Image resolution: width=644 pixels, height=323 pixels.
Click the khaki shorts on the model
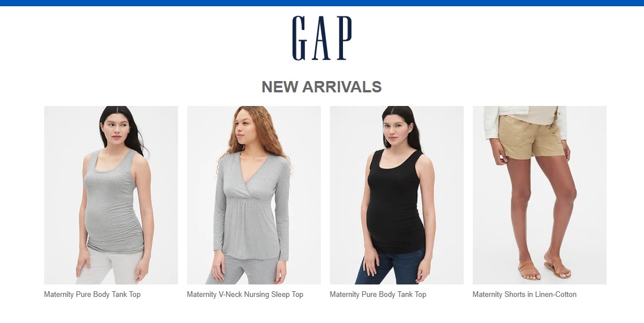tap(530, 138)
